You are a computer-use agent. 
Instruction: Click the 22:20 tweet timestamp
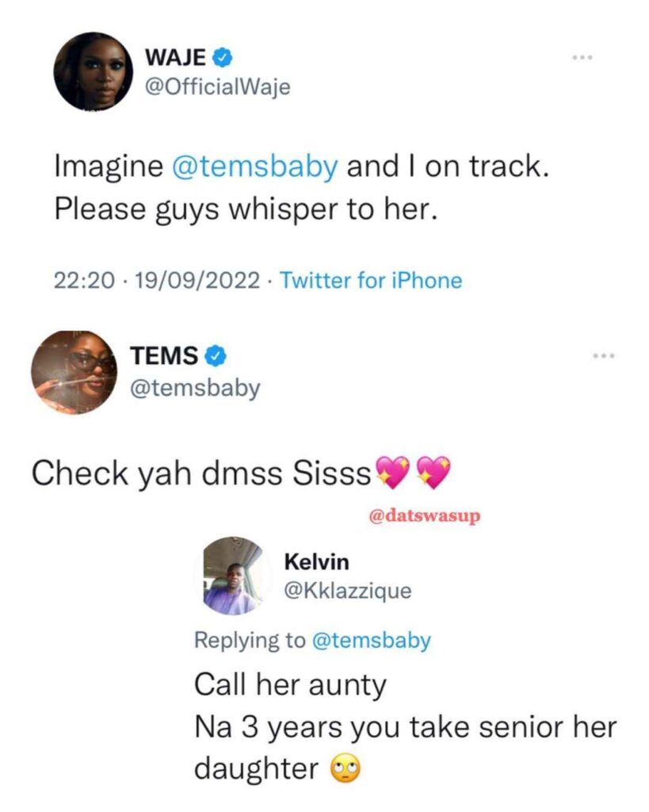(85, 280)
